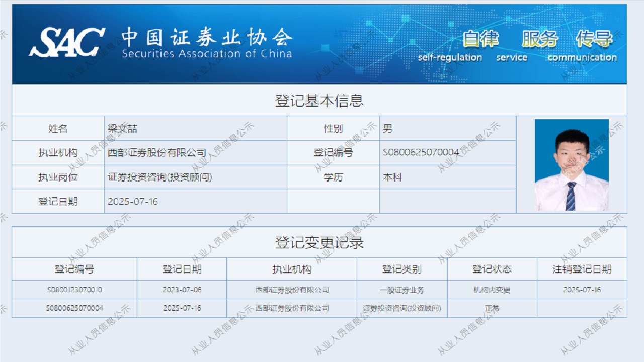Screen dimensions: 644x362
Task: Click registration number S0800123070010 in the change records
Action: [74, 290]
